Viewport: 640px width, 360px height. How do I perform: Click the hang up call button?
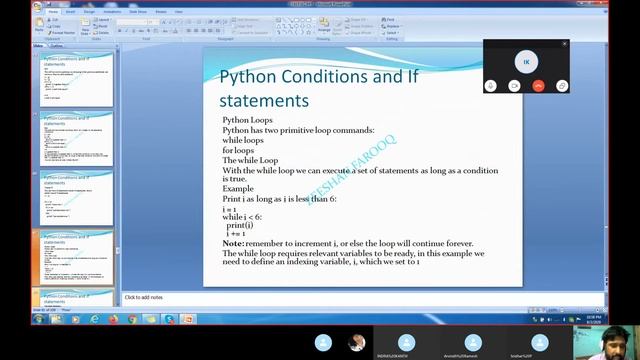[538, 86]
